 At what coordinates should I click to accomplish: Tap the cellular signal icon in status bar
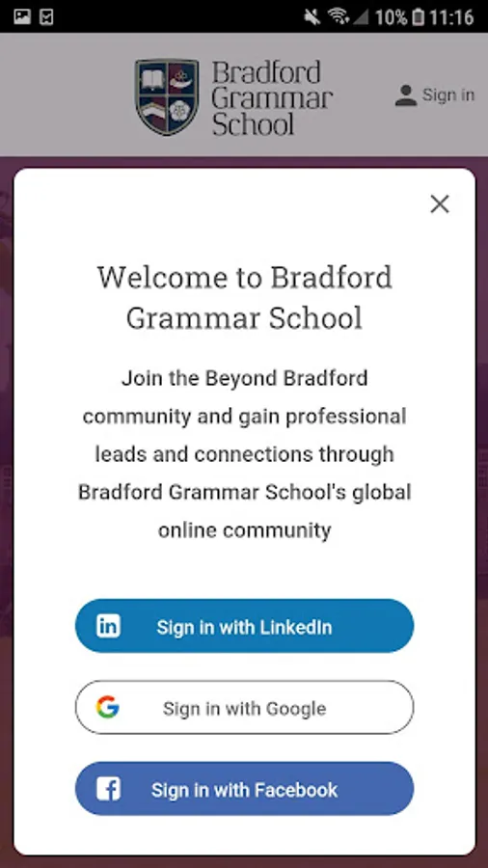360,17
